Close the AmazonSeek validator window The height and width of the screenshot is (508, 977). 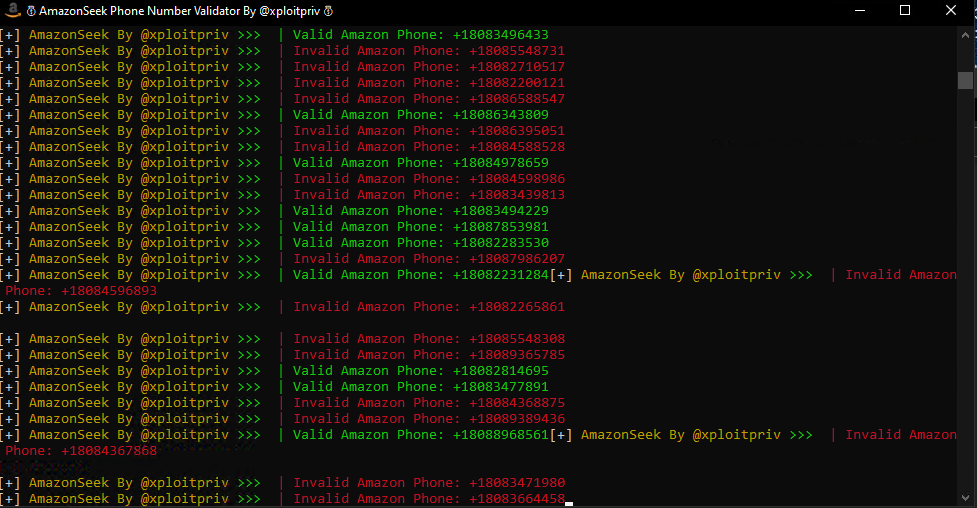pyautogui.click(x=951, y=10)
